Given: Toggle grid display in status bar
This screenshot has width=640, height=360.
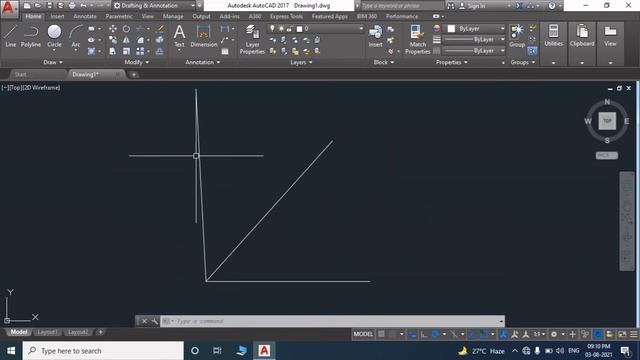Looking at the screenshot, I should (x=381, y=334).
